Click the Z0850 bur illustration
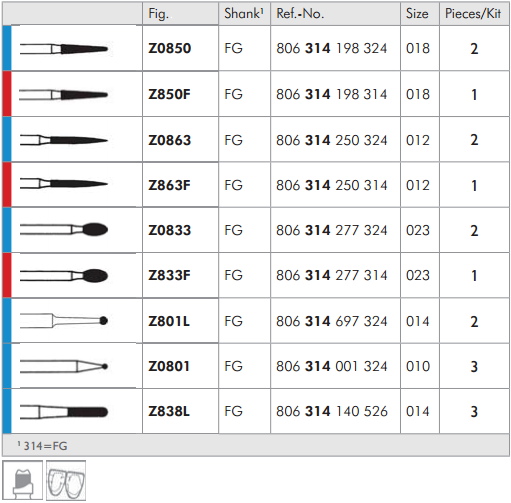Image resolution: width=511 pixels, height=503 pixels. coord(64,49)
